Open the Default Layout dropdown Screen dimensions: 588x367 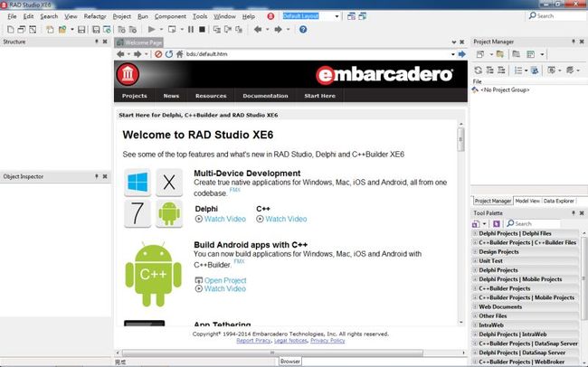(337, 16)
